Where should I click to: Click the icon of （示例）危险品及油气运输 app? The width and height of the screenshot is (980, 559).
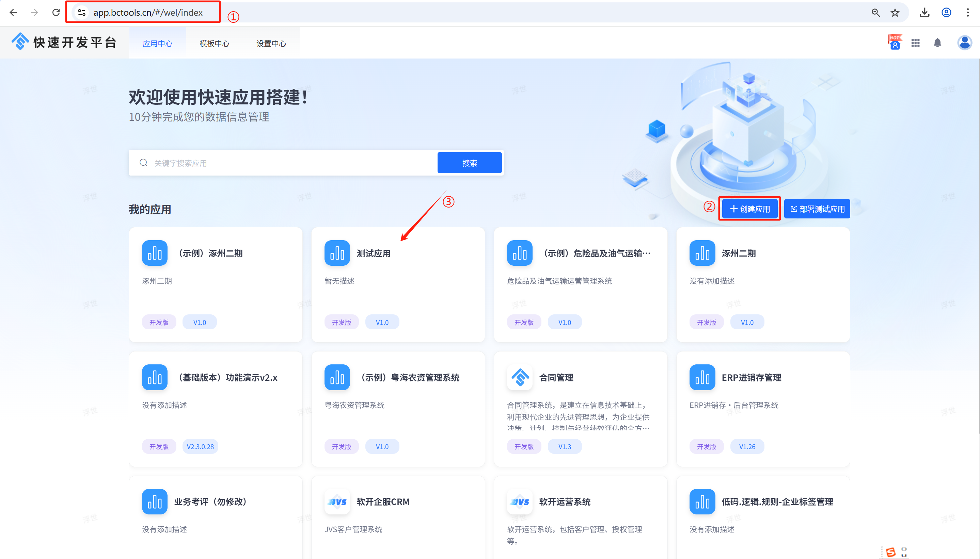point(520,253)
